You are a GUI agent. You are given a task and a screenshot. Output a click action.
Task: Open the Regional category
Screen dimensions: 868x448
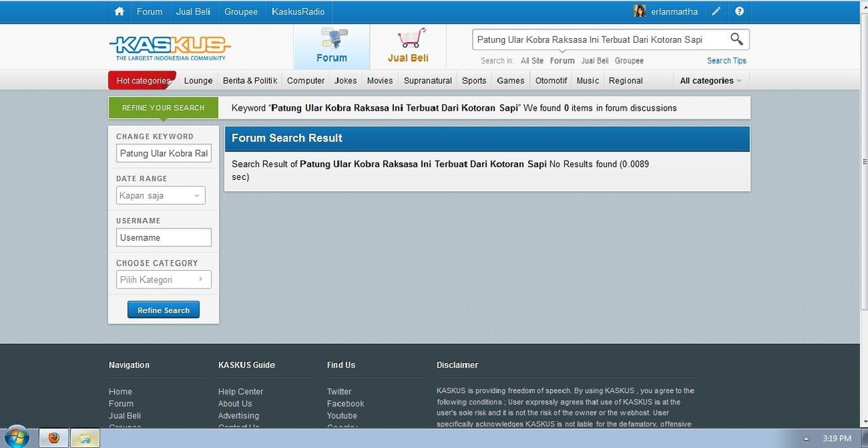tap(626, 80)
